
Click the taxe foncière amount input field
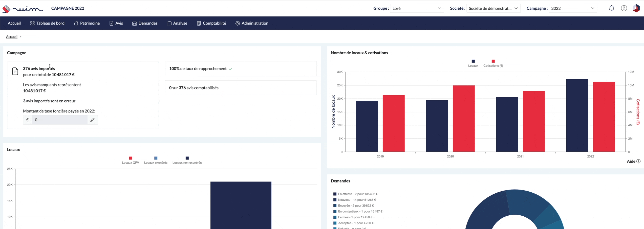point(59,120)
